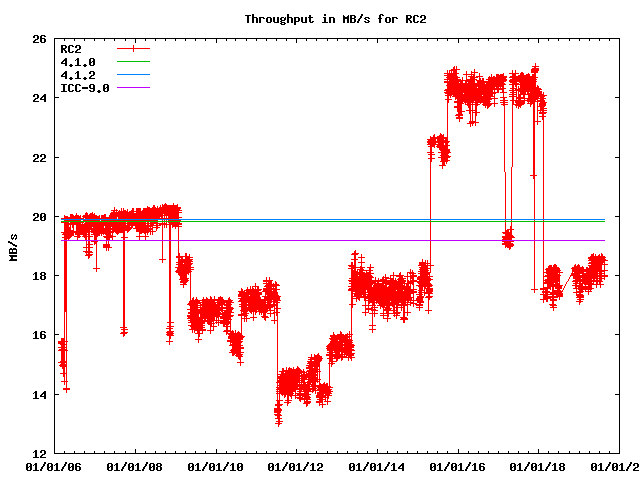This screenshot has width=640, height=480.
Task: Click the y-axis tick label 20
Action: pyautogui.click(x=38, y=217)
